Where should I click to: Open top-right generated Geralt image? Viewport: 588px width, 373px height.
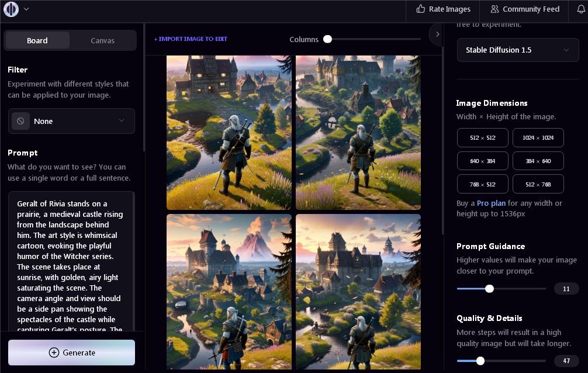coord(358,133)
